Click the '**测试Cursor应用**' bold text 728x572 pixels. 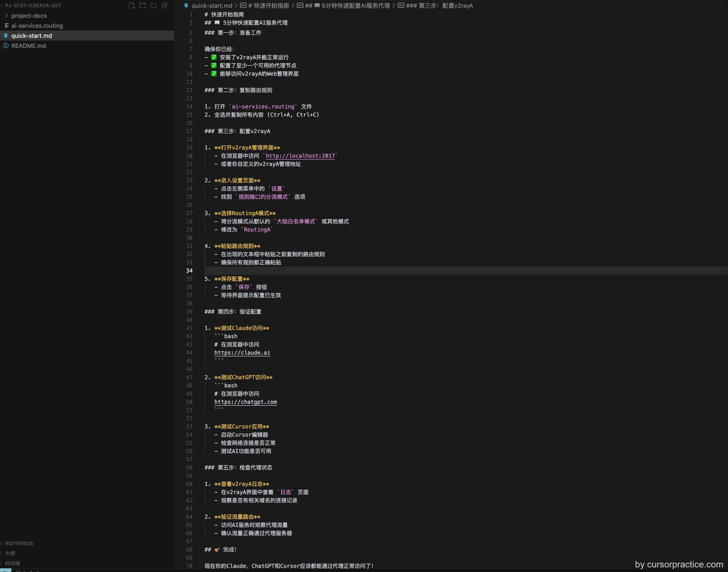pos(242,426)
